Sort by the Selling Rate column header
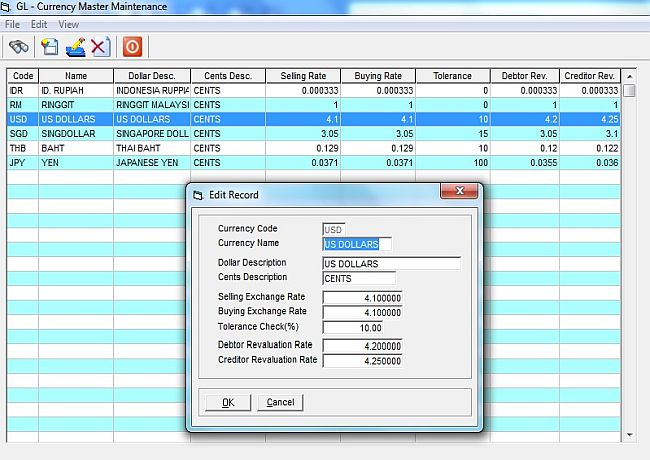The height and width of the screenshot is (460, 650). [303, 76]
